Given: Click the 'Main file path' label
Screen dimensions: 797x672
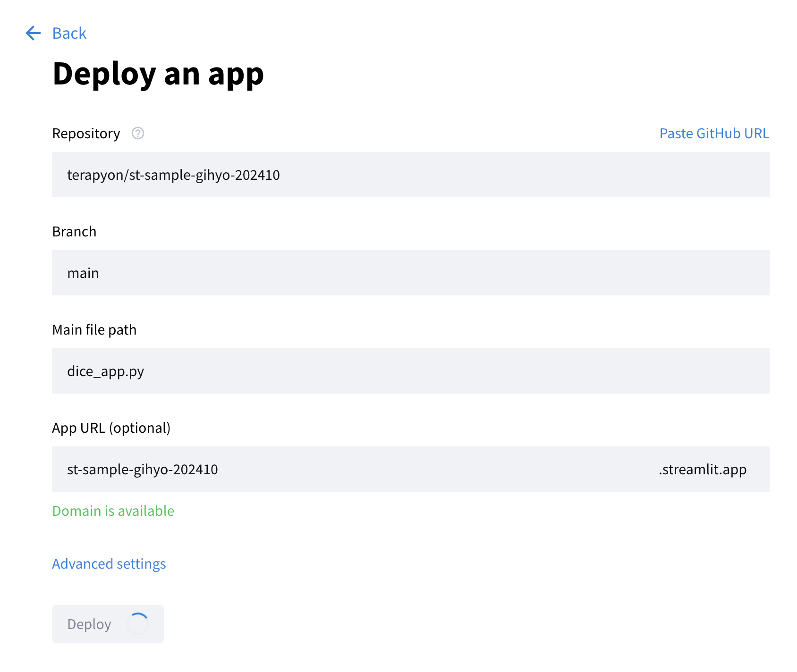Looking at the screenshot, I should [x=94, y=330].
